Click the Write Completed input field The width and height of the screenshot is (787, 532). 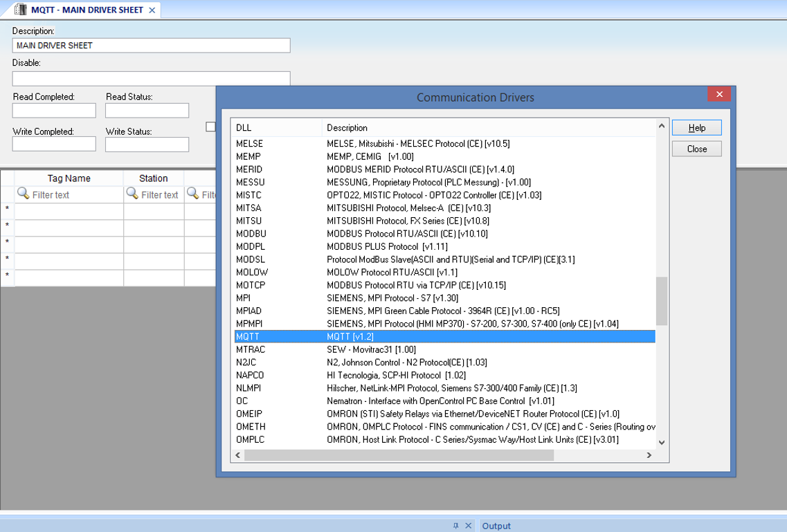(54, 145)
